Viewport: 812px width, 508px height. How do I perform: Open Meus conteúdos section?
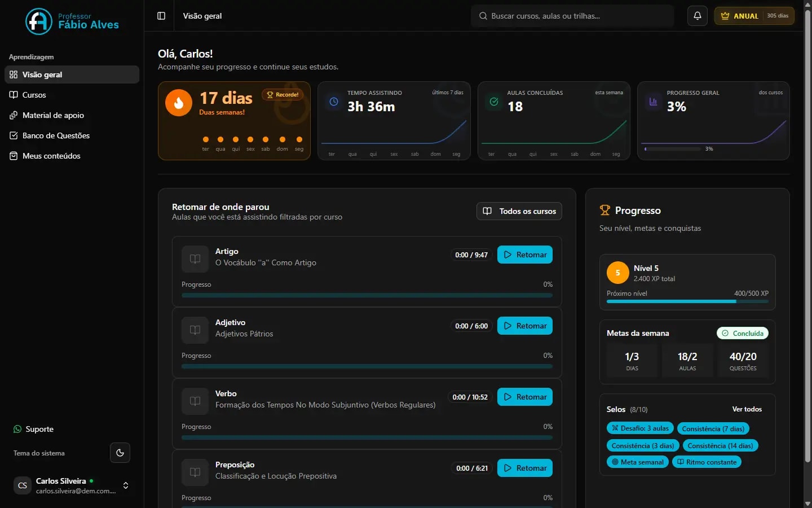(72, 156)
